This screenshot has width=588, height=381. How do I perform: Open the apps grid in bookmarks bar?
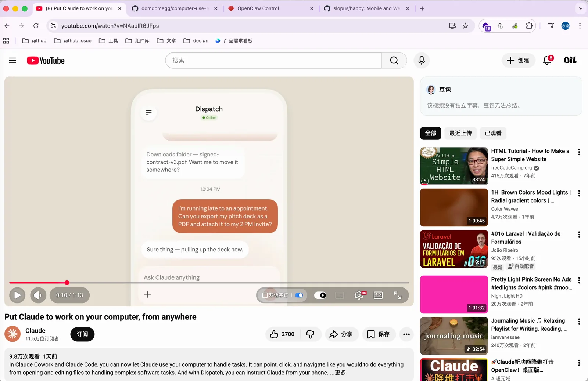tap(6, 41)
